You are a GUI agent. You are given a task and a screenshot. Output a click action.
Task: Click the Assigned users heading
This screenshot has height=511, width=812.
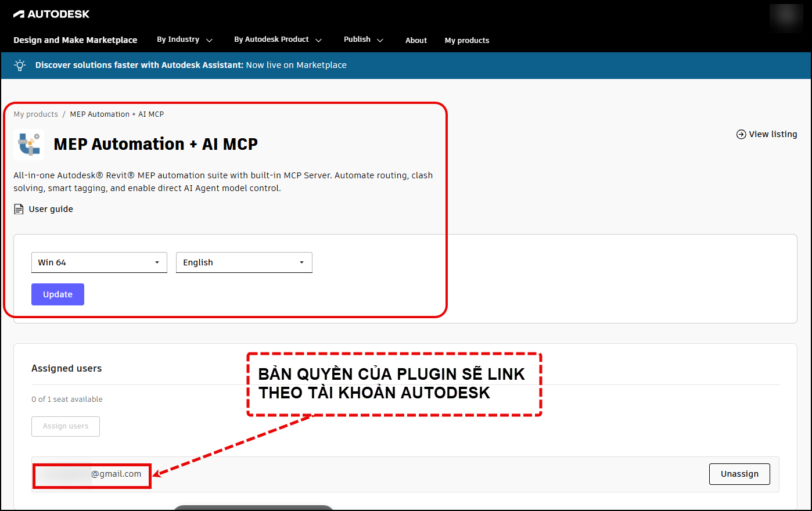[66, 368]
